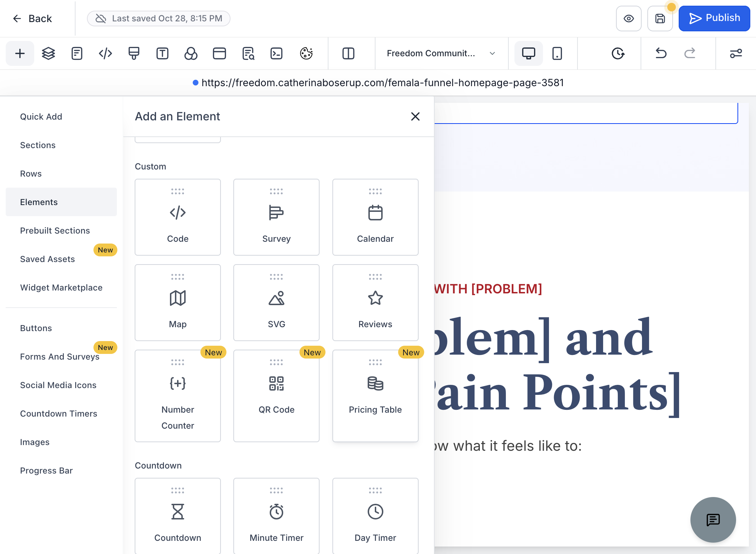The height and width of the screenshot is (554, 756).
Task: Open the popup window icon in toolbar
Action: pyautogui.click(x=219, y=53)
